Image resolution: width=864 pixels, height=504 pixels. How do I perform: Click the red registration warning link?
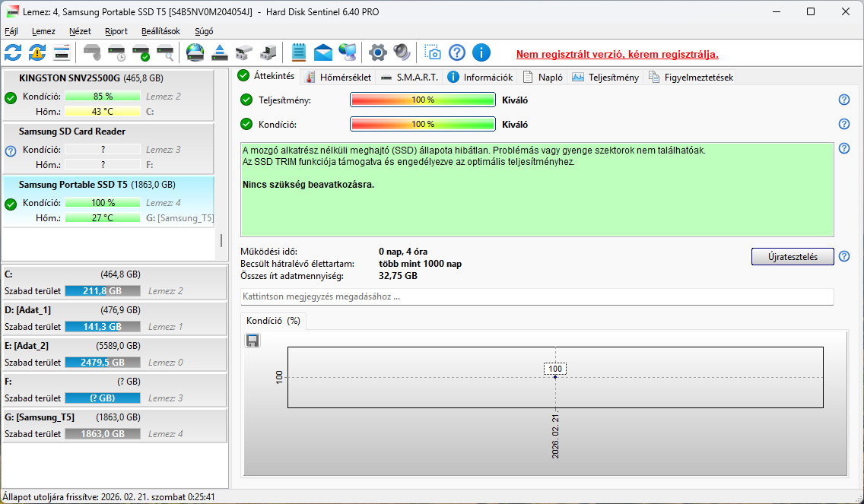617,55
